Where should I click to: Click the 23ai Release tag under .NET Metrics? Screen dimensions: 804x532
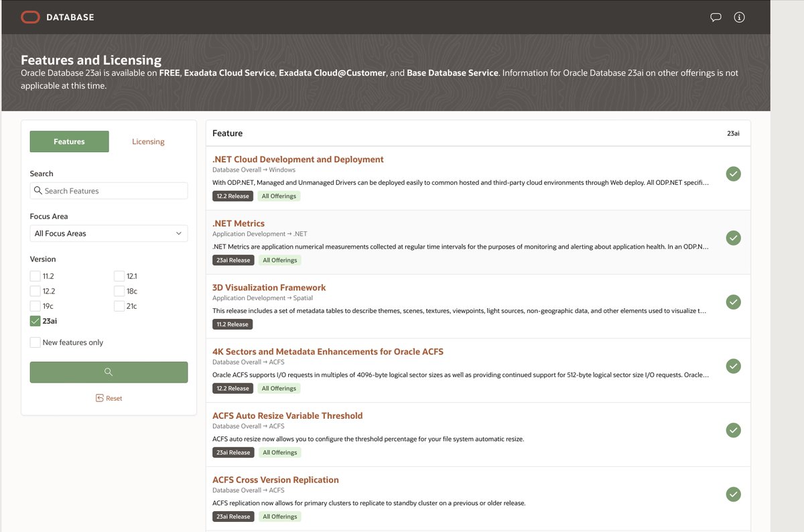232,260
